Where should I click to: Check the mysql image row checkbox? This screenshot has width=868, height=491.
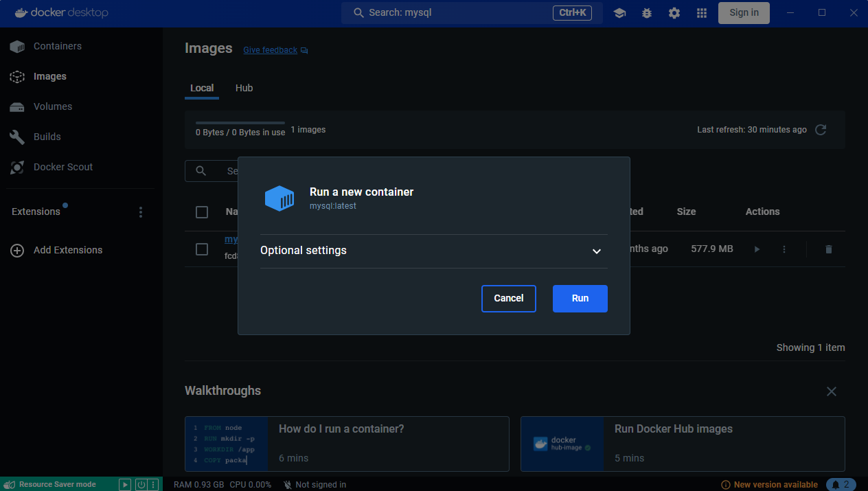(x=202, y=249)
